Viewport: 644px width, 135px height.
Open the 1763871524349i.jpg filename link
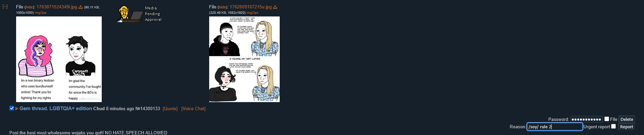coord(57,7)
